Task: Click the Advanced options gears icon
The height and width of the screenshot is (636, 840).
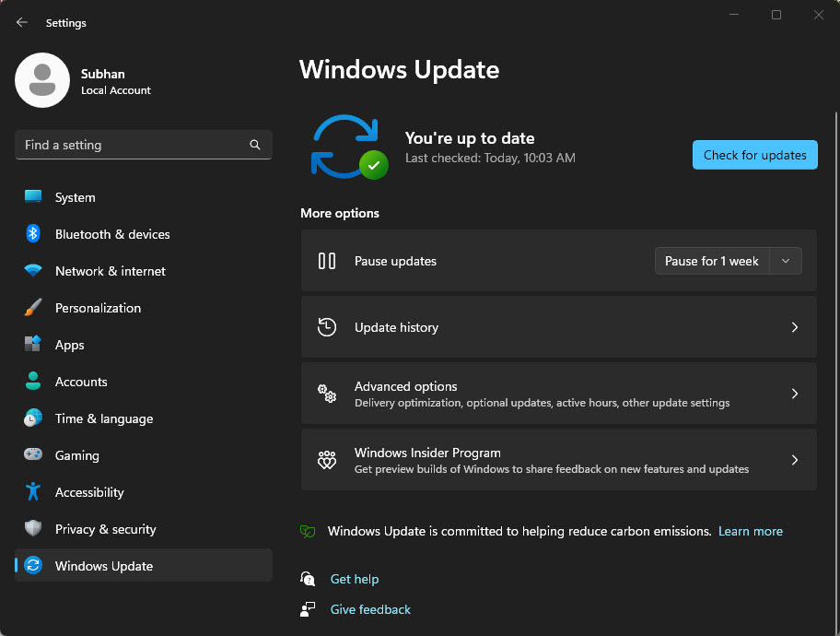Action: point(327,394)
